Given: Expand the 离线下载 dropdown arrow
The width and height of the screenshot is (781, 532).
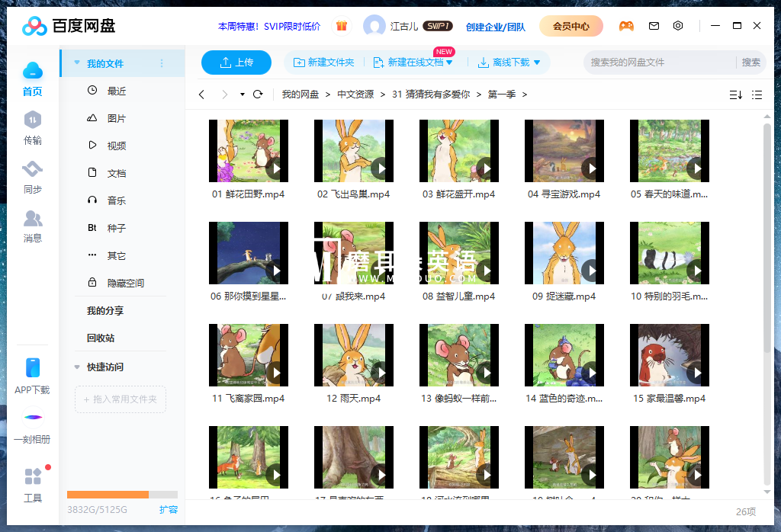Looking at the screenshot, I should click(x=537, y=62).
